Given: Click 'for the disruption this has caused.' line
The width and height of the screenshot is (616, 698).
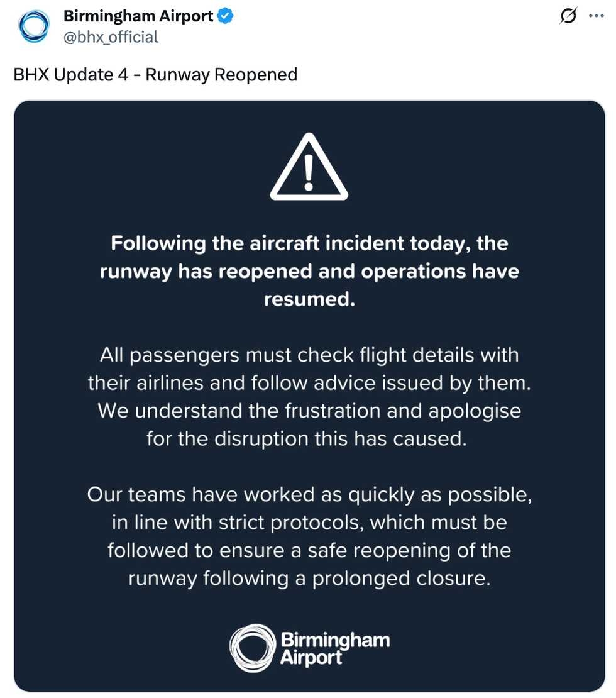Looking at the screenshot, I should click(x=307, y=438).
